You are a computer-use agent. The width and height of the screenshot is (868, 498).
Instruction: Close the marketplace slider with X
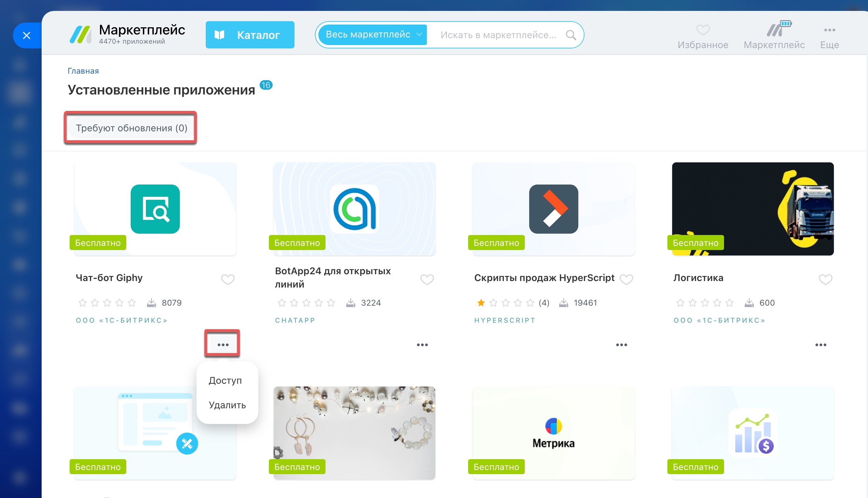[x=27, y=35]
